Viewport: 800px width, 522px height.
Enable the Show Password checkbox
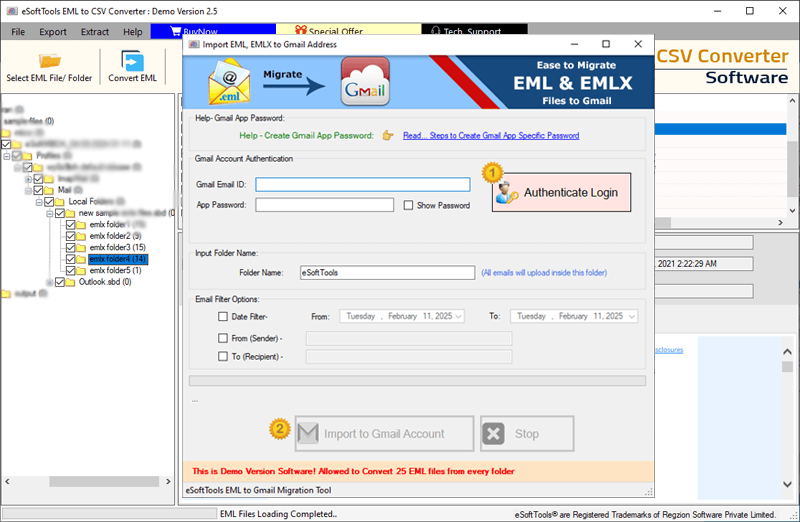[408, 205]
